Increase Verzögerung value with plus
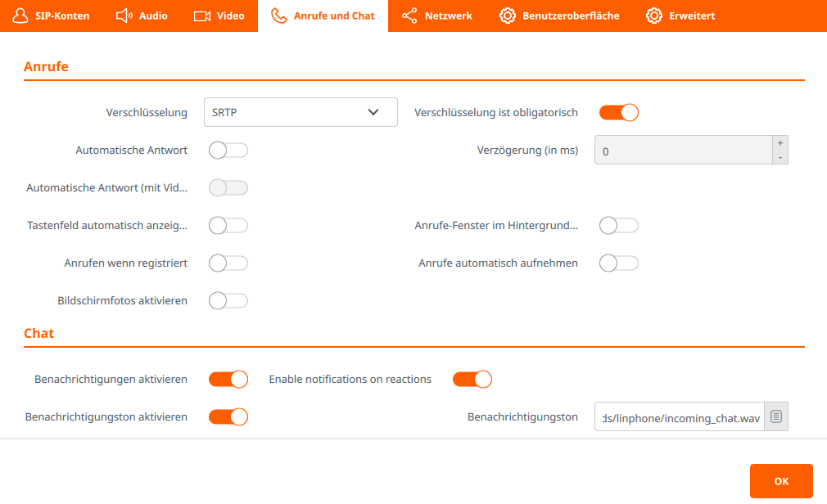This screenshot has height=504, width=827. click(780, 142)
